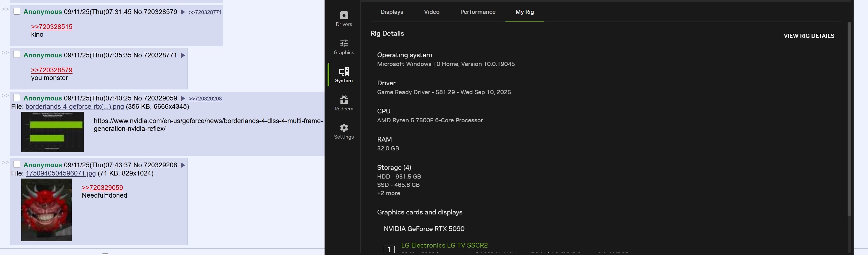Open LG Electronics LG TV SSCR2 display

click(x=444, y=245)
